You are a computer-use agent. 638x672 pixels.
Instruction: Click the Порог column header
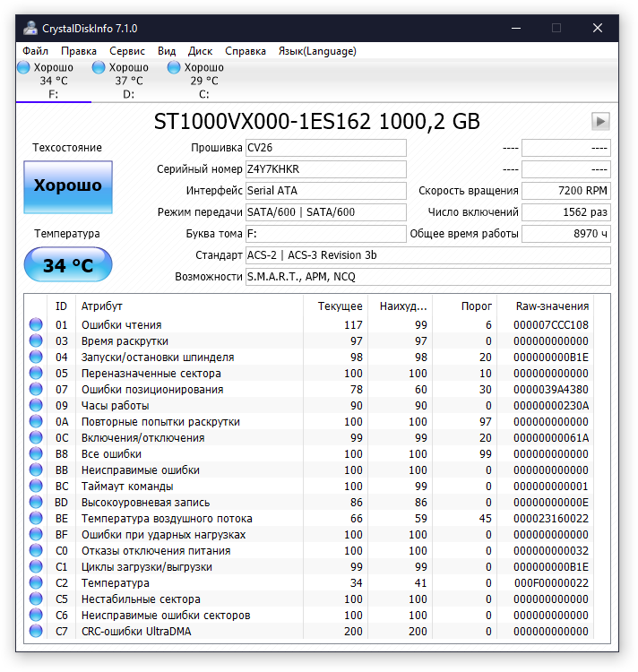click(465, 306)
